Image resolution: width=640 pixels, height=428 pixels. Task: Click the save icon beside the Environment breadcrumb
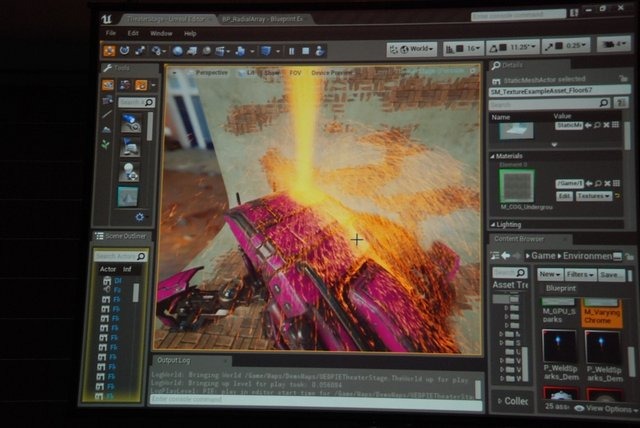618,256
